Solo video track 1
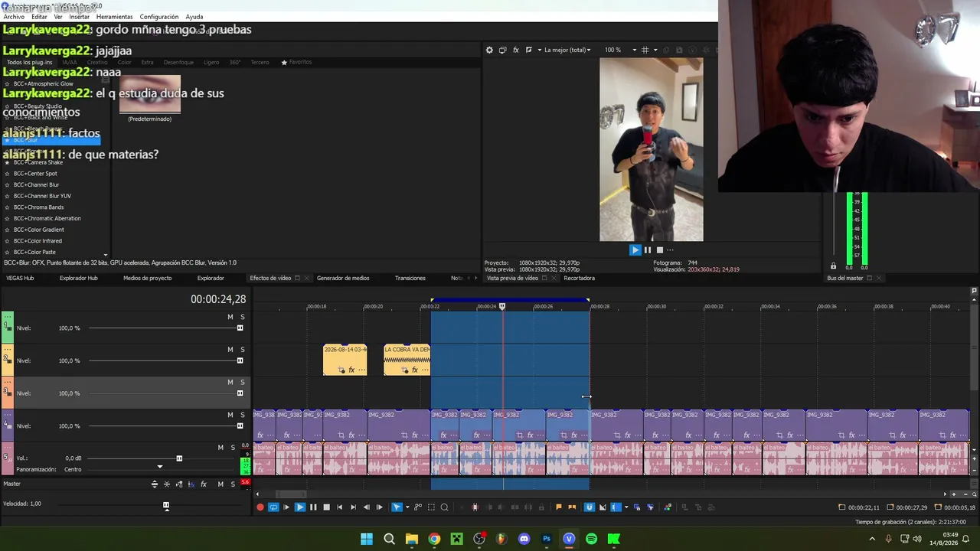Image resolution: width=980 pixels, height=551 pixels. tap(243, 317)
